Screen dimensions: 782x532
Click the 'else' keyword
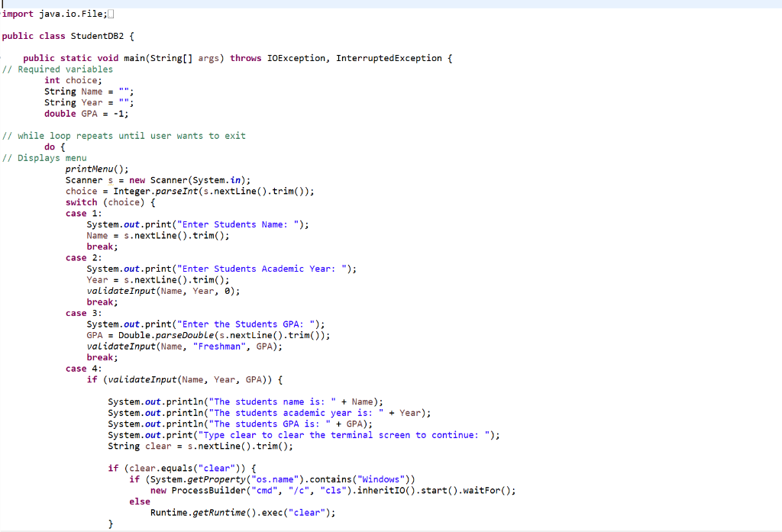[x=140, y=501]
